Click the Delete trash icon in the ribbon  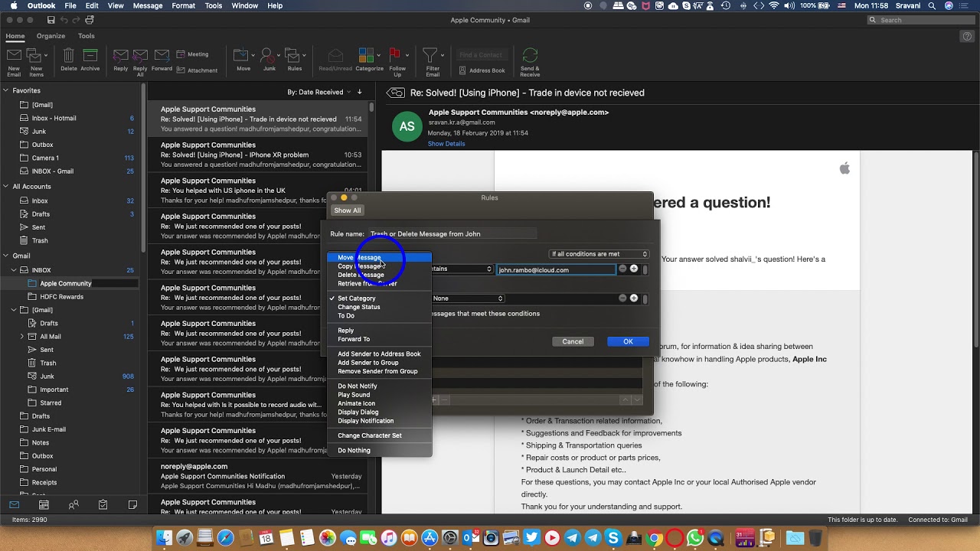[69, 56]
